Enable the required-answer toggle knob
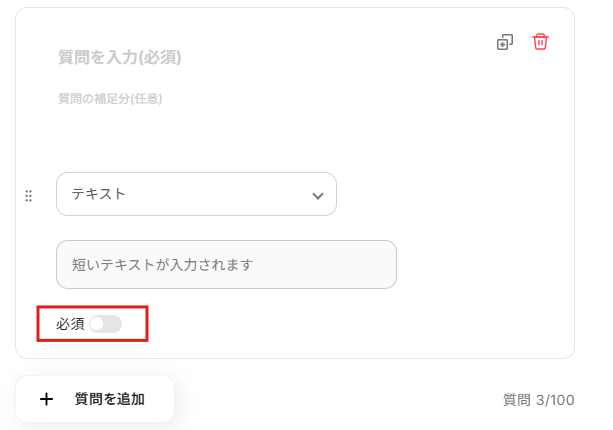 (98, 324)
